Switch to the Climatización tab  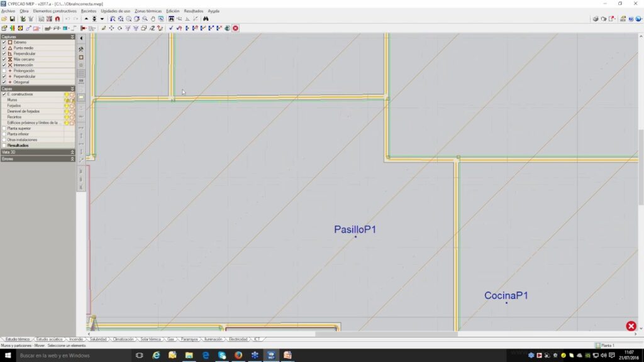(x=123, y=339)
